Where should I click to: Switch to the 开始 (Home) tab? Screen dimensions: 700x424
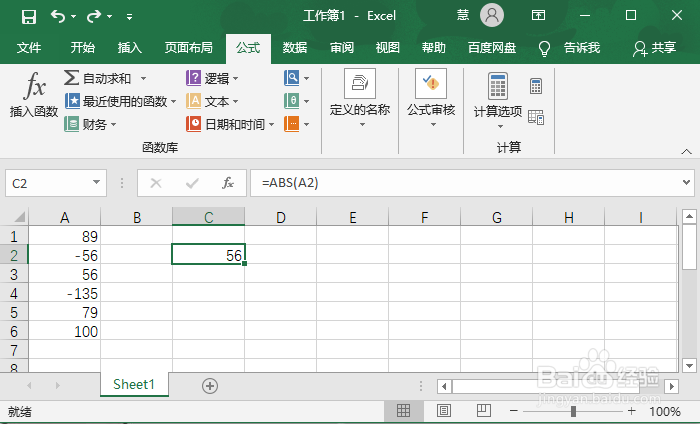pos(83,47)
